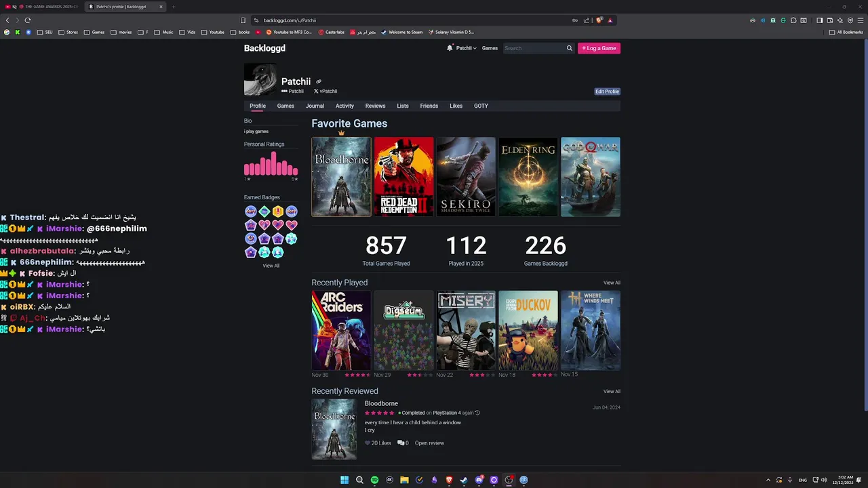Open the OBS taskbar icon

pyautogui.click(x=509, y=480)
